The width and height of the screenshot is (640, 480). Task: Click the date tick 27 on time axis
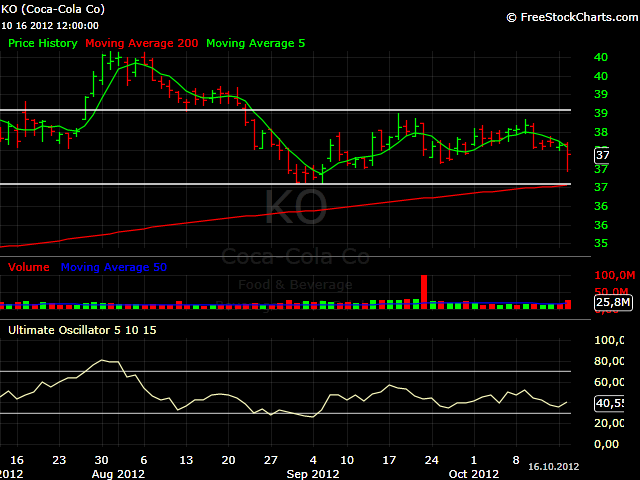pos(271,460)
